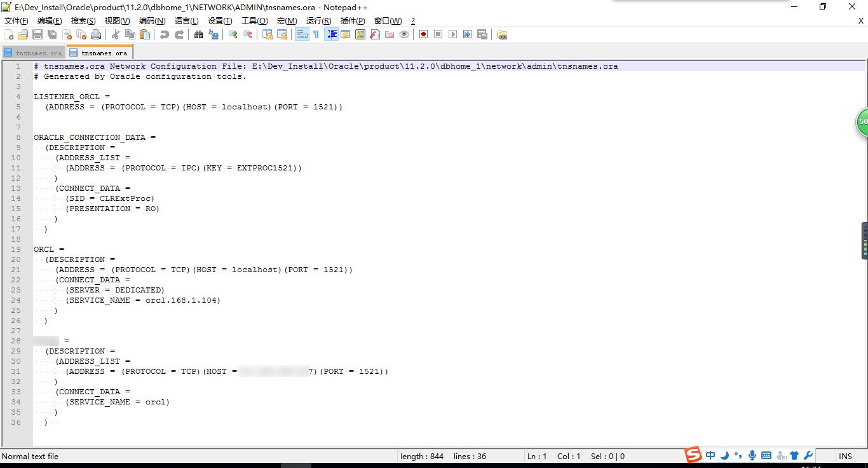Click "Ln : 1" in the status bar
The image size is (868, 468).
pyautogui.click(x=537, y=456)
